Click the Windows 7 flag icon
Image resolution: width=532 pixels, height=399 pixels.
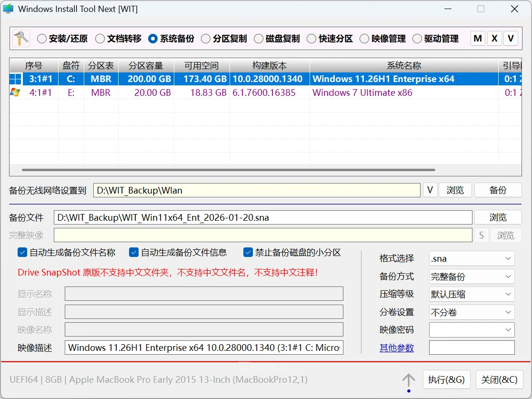coord(15,92)
